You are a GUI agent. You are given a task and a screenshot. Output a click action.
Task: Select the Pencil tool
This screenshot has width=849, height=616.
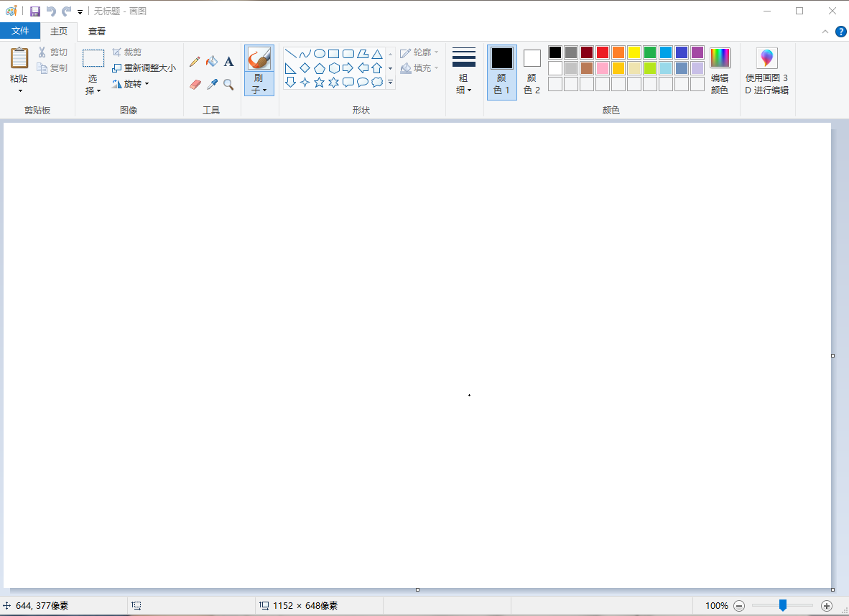tap(195, 61)
